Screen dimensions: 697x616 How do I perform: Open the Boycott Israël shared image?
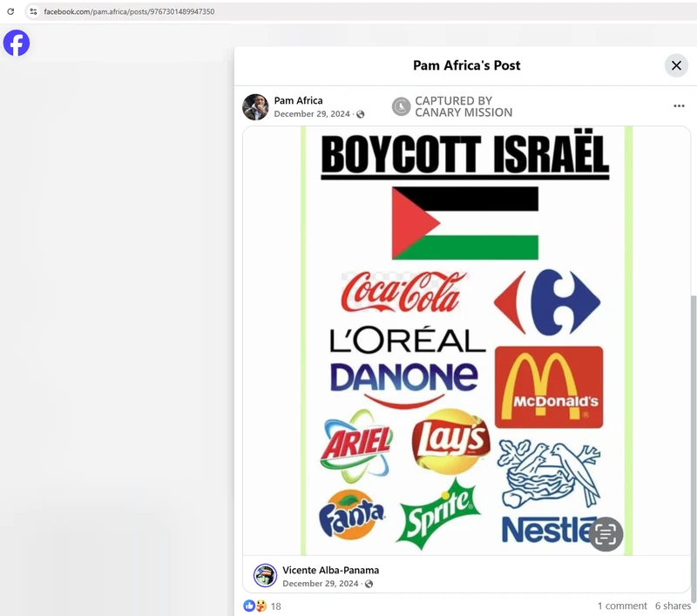(x=466, y=341)
